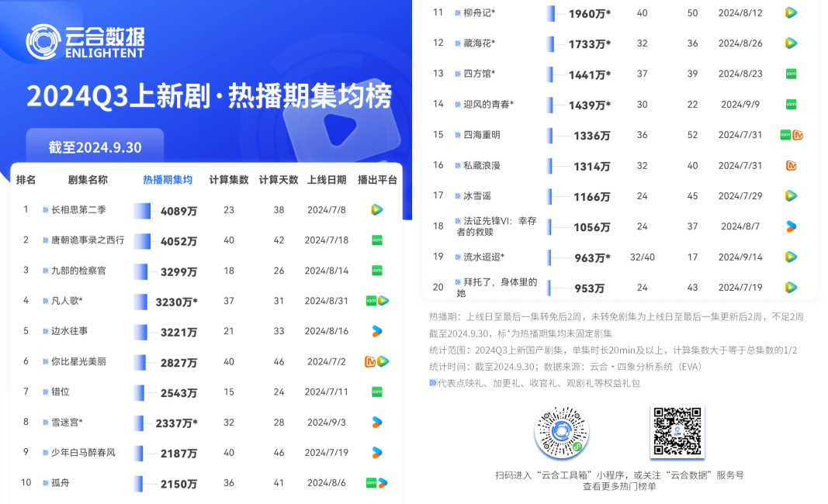828x504 pixels.
Task: Click the 云合数据 Enlightent logo
Action: 85,42
